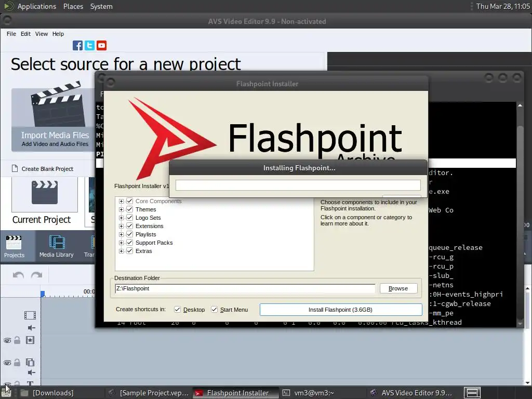Open the Help menu in AVS Video Editor
The image size is (532, 399).
click(58, 34)
